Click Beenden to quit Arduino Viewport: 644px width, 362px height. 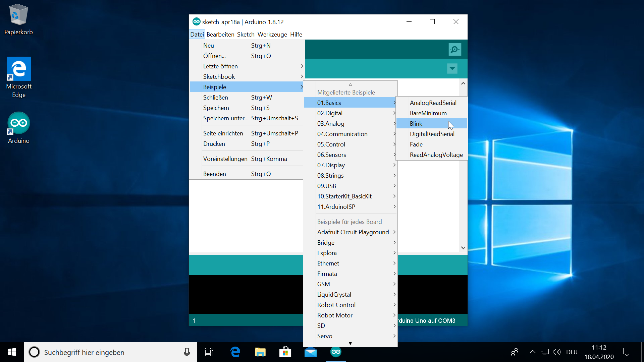[247, 174]
